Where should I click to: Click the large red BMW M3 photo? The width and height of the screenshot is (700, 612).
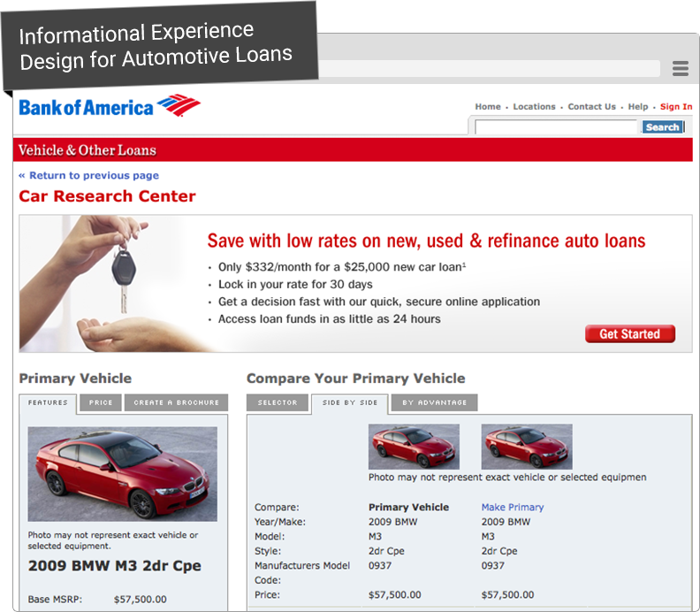pyautogui.click(x=123, y=474)
